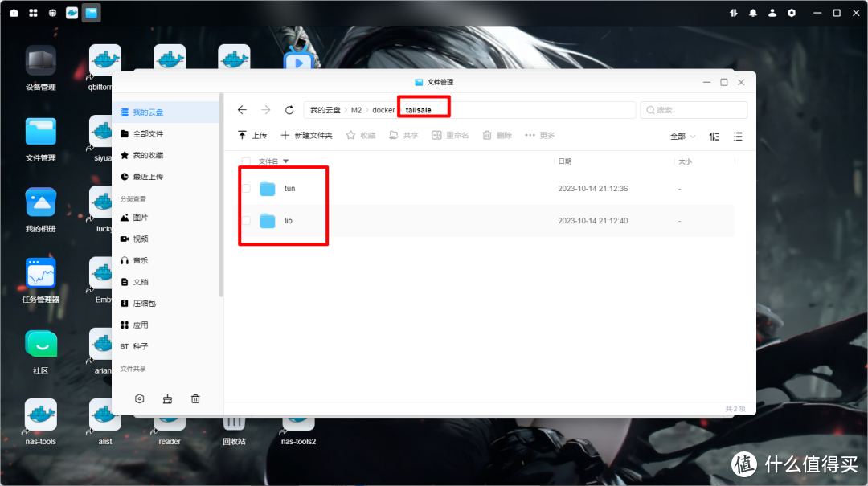Click the 上传 upload button

click(252, 136)
